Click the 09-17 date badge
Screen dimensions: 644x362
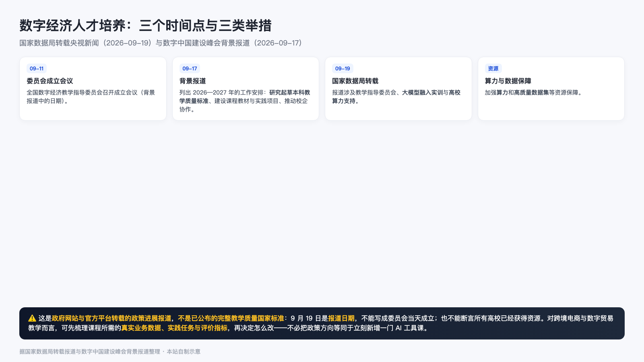click(190, 68)
